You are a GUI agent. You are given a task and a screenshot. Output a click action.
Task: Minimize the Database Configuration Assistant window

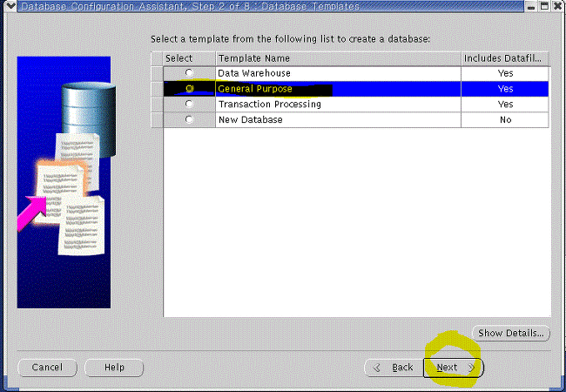click(x=530, y=6)
